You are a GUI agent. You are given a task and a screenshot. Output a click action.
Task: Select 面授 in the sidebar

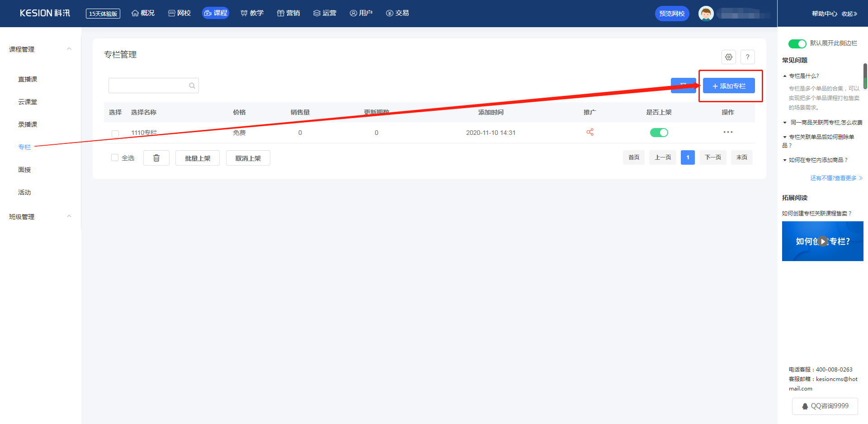click(x=24, y=170)
